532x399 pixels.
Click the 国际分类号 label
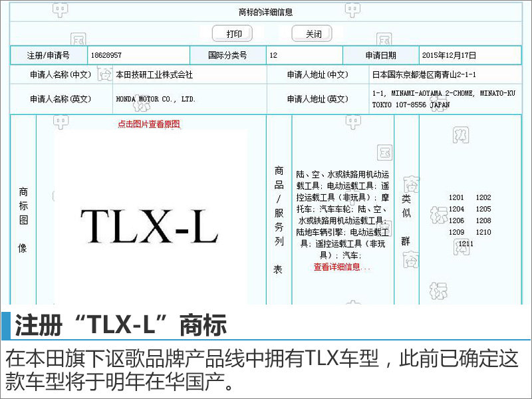[x=227, y=55]
